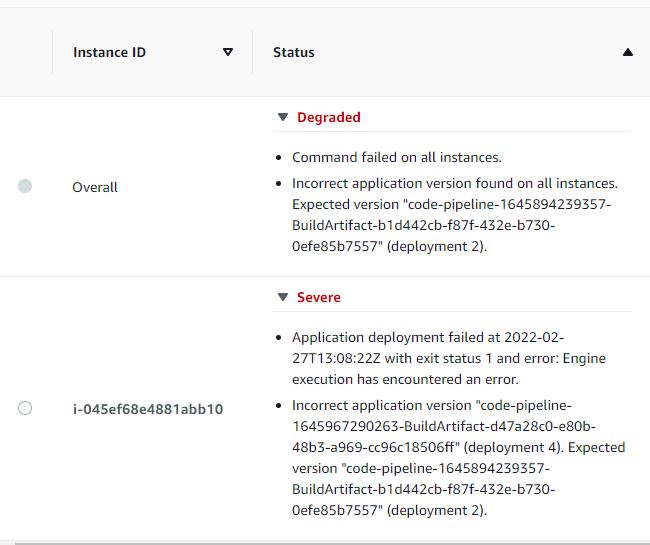Click the red Degraded status label

tap(328, 117)
